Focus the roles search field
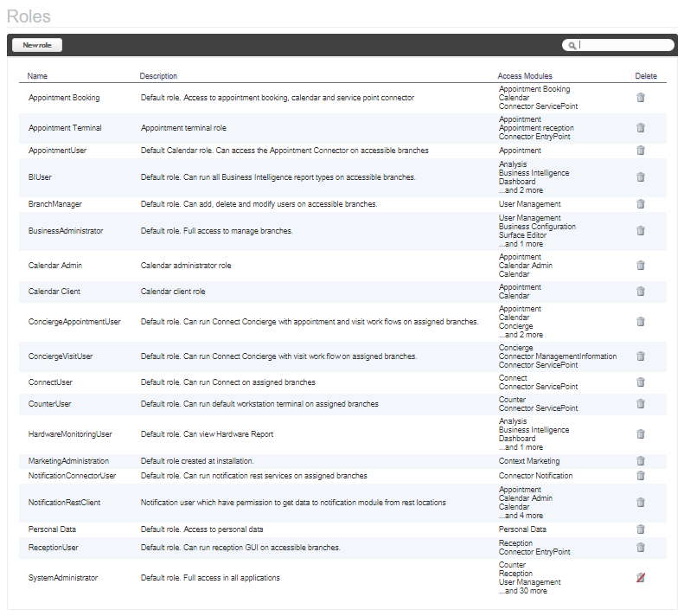Screen dimensions: 684x616 tap(618, 45)
